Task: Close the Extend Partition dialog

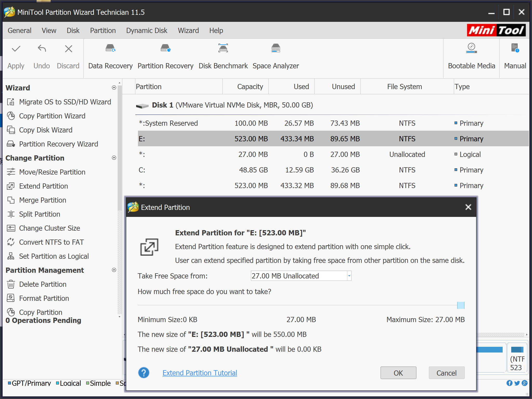Action: [x=468, y=207]
